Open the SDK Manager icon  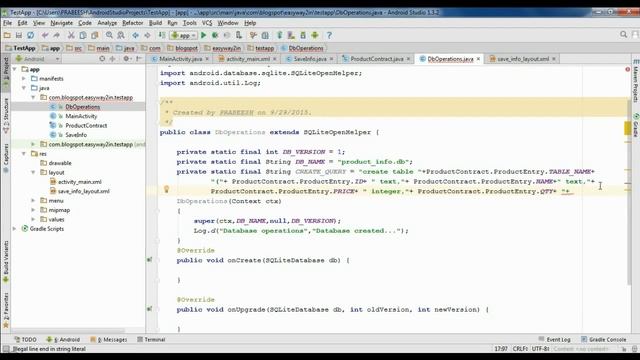click(303, 36)
